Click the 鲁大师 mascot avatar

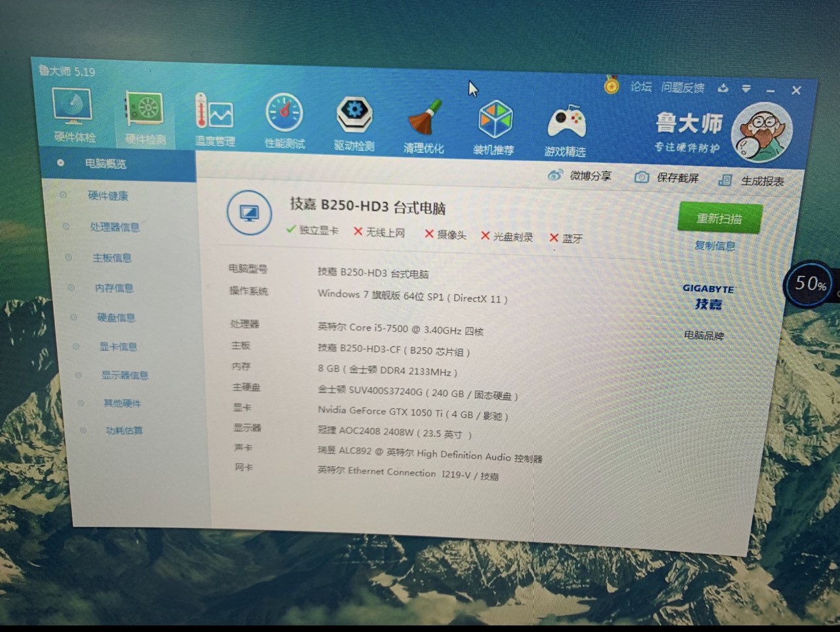click(x=761, y=133)
